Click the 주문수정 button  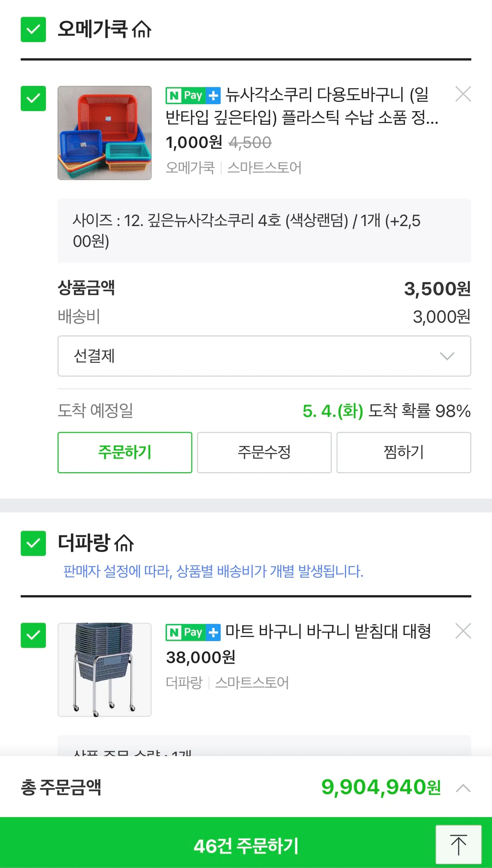click(x=264, y=453)
